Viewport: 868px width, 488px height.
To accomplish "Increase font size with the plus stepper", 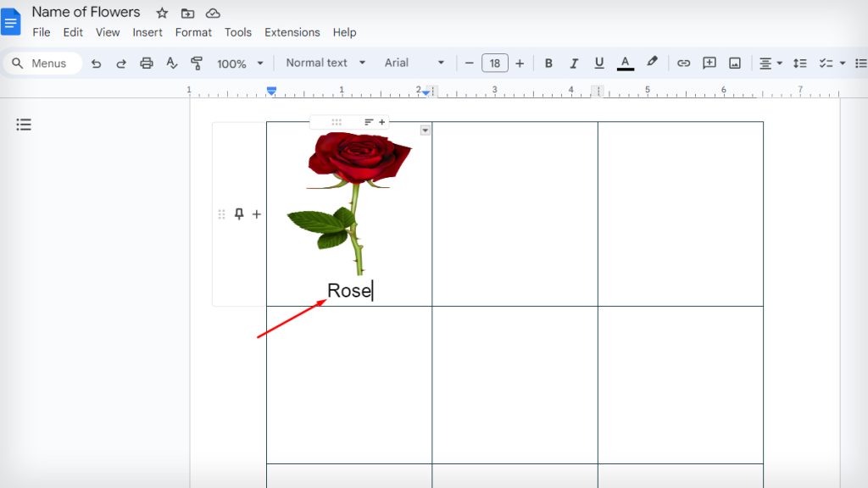I will [518, 63].
